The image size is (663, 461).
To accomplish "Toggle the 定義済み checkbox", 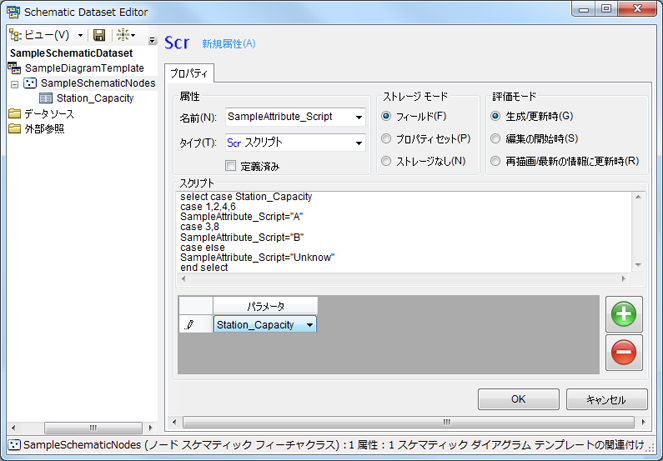I will [x=231, y=166].
